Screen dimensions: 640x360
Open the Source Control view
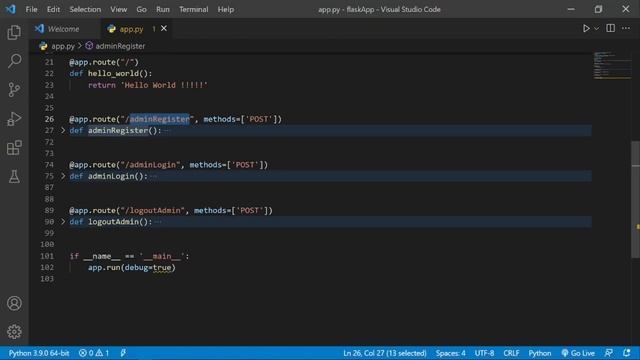(14, 90)
